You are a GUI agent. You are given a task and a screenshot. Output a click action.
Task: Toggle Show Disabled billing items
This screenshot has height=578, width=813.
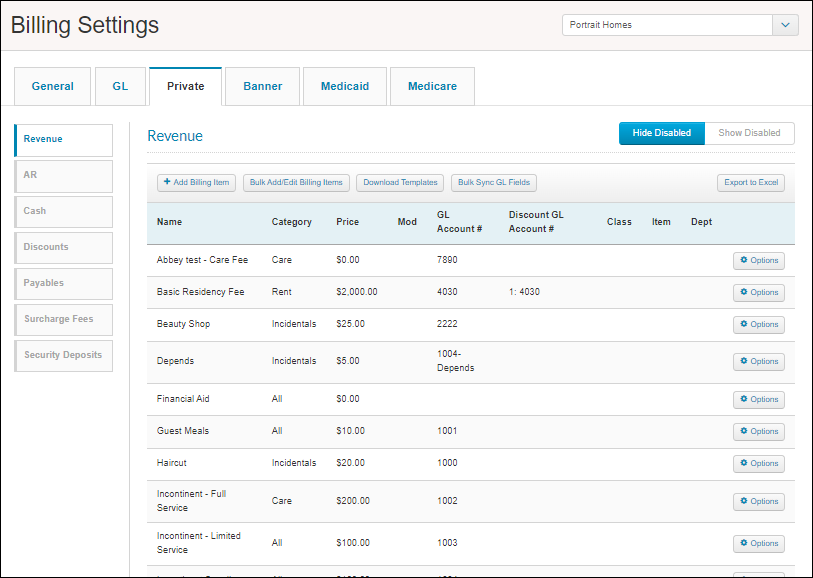tap(749, 133)
